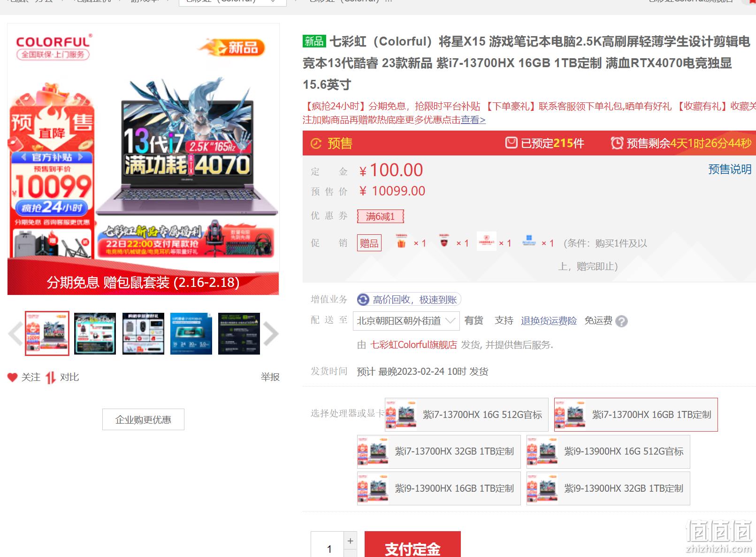Screen dimensions: 756x557
Task: Choose 紫i7-13700HX 16G 512G官标 option
Action: 466,415
